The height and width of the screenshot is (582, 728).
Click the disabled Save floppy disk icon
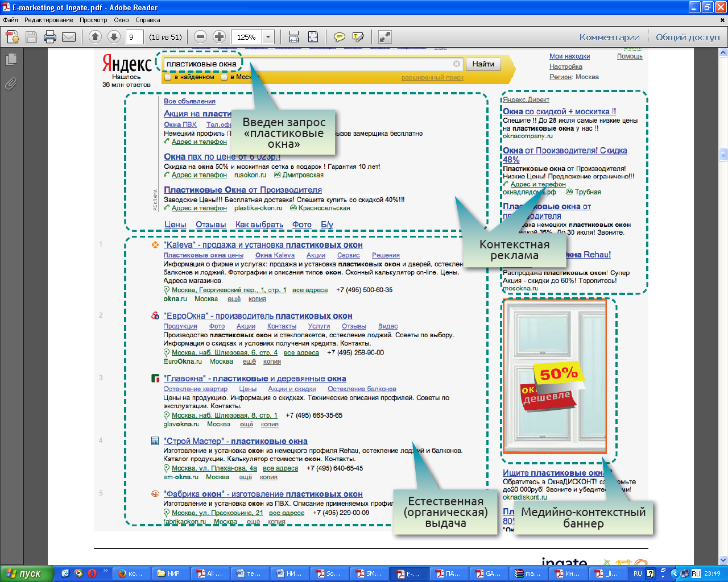tap(31, 37)
